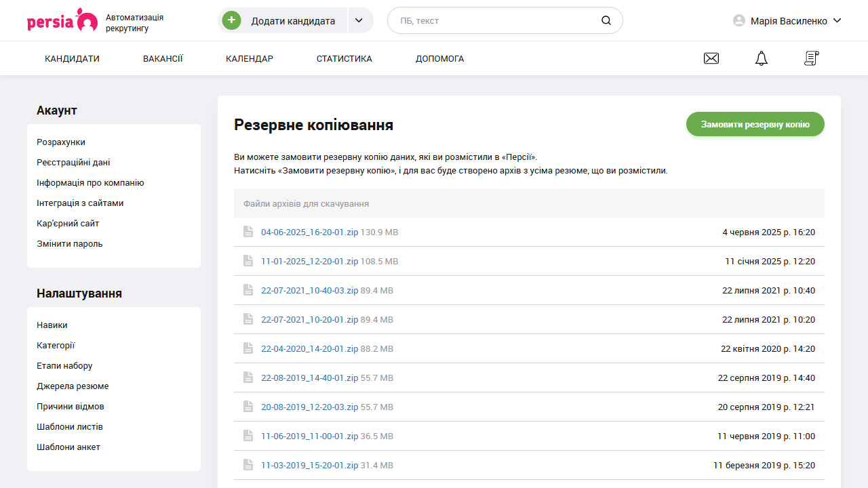Click the green plus add candidate icon

tap(232, 21)
